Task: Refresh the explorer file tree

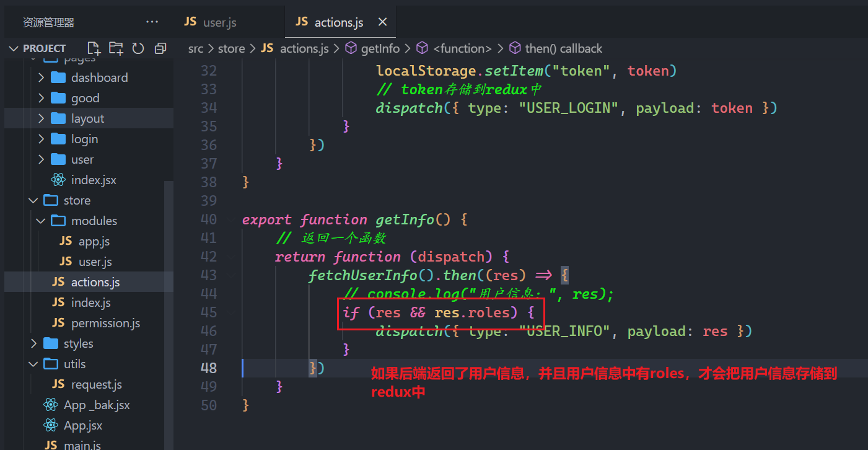Action: [138, 48]
